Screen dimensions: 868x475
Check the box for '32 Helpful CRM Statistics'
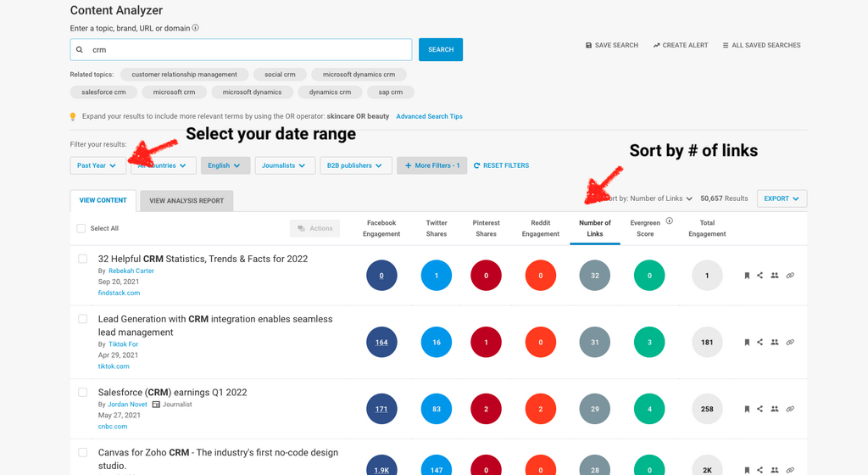point(83,259)
